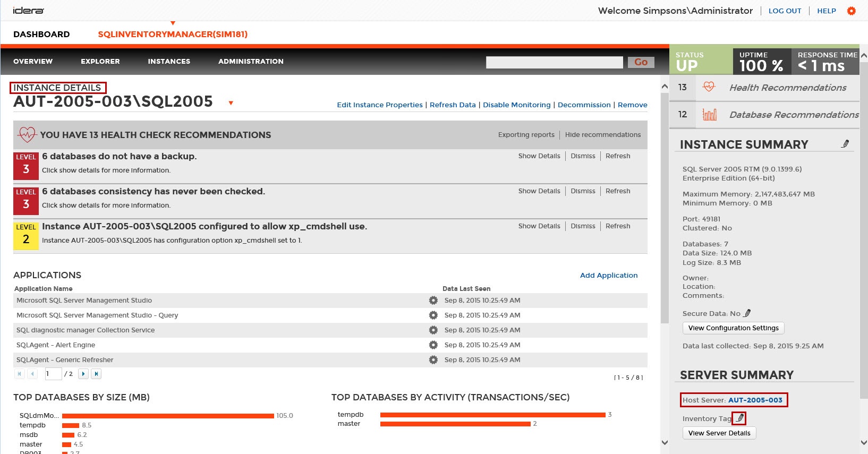Open the SQLINVENTORYMANAGER(SIM181) tab
This screenshot has height=454, width=868.
click(x=173, y=35)
